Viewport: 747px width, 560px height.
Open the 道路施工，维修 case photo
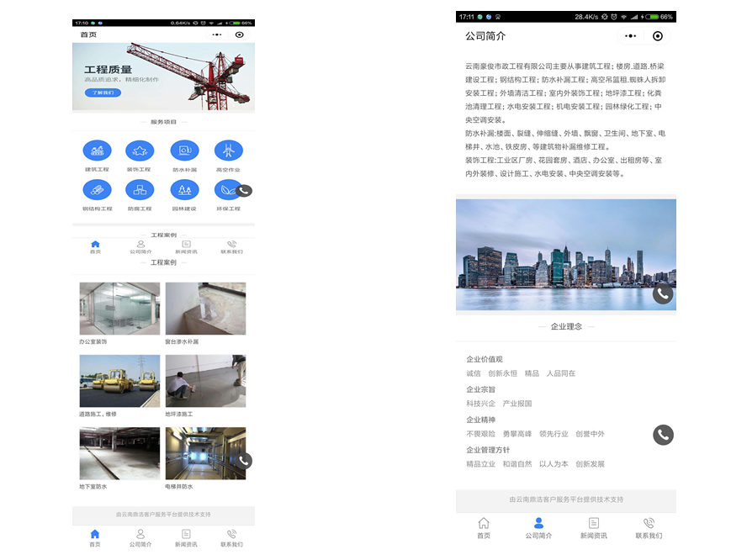click(119, 381)
